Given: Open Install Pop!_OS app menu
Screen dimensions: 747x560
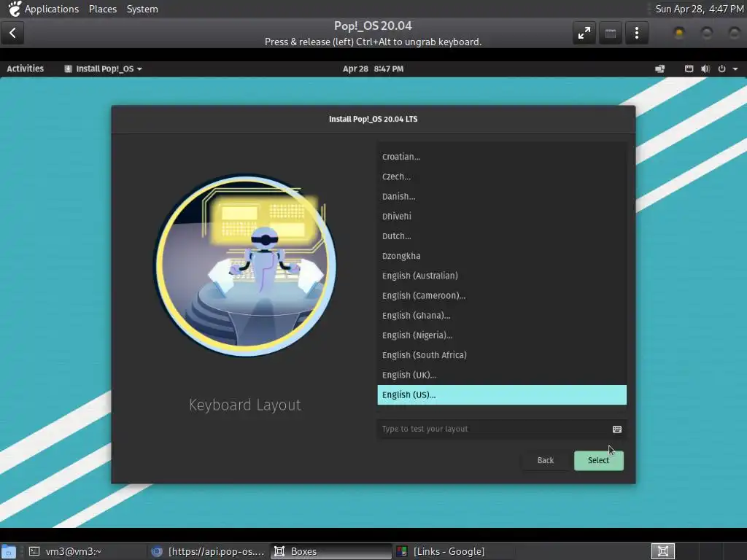Looking at the screenshot, I should click(104, 69).
